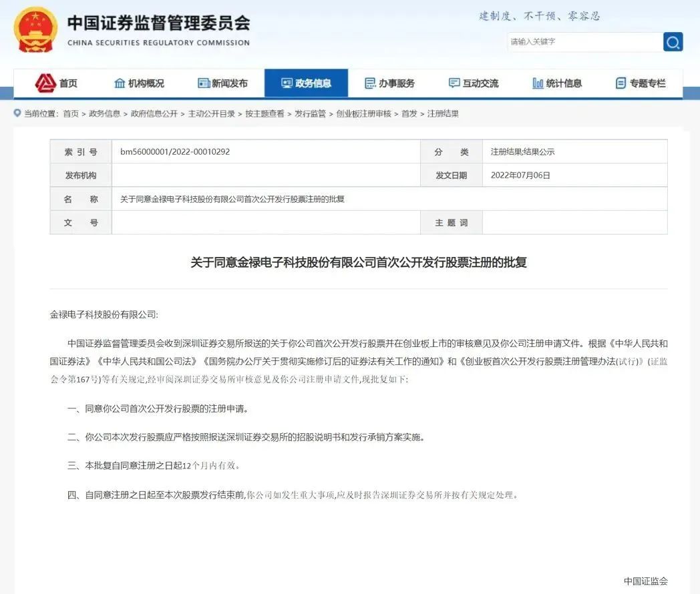The image size is (700, 594).
Task: Go to 首页 in the breadcrumb
Action: click(x=71, y=114)
